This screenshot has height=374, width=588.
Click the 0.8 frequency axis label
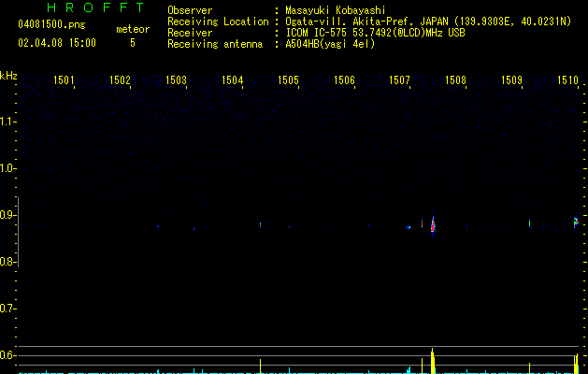(7, 262)
